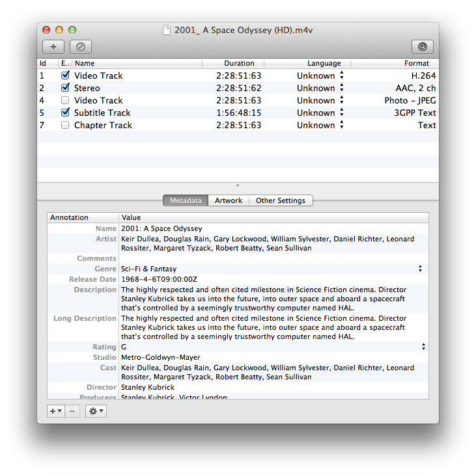The height and width of the screenshot is (475, 476).
Task: Click the split view collapse handle
Action: pyautogui.click(x=238, y=185)
